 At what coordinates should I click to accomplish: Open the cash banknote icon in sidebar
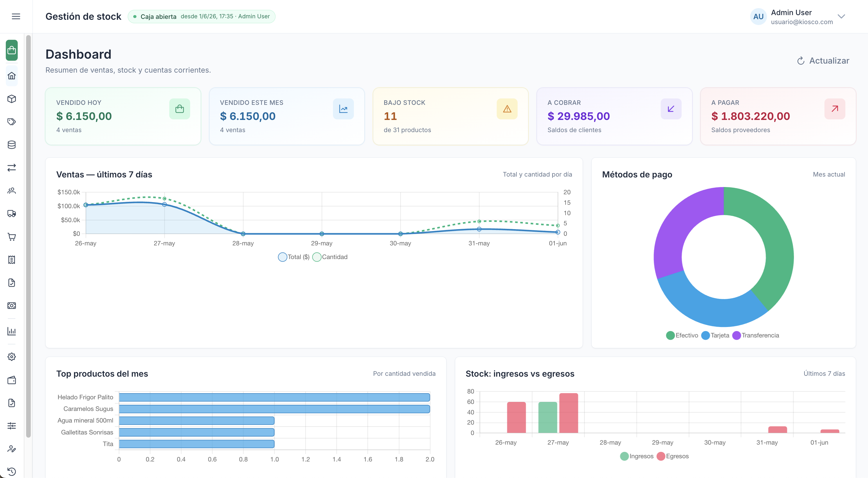[12, 306]
